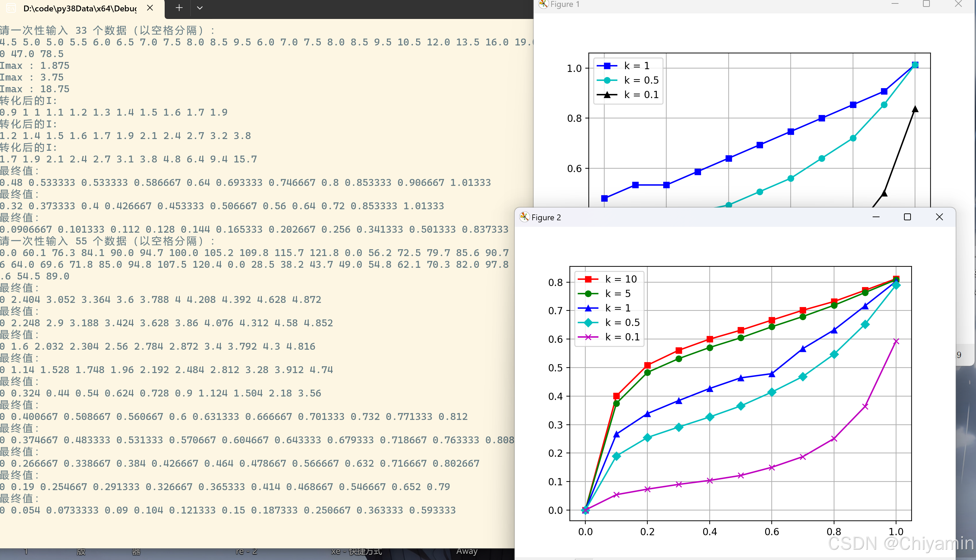
Task: Minimize the Figure 1 window
Action: [895, 4]
